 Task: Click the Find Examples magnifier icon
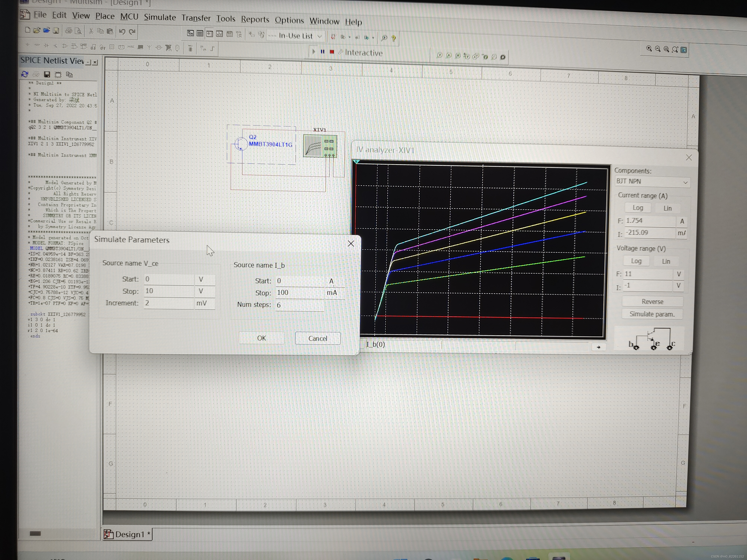[x=384, y=38]
